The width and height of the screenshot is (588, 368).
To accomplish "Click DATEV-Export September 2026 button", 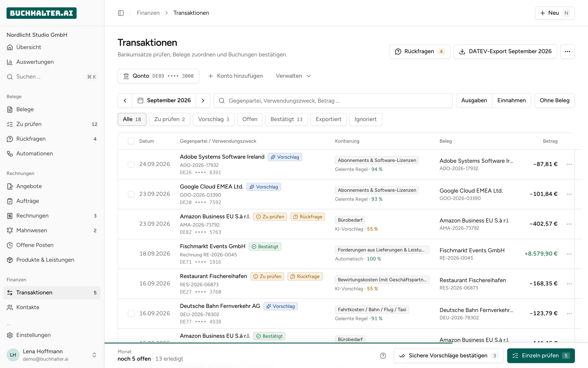I will click(505, 52).
